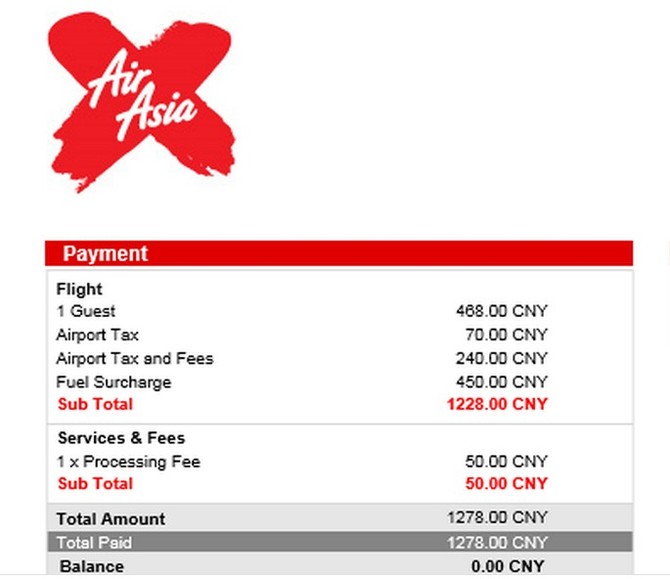Click the 0.00 CNY balance value

pyautogui.click(x=508, y=566)
